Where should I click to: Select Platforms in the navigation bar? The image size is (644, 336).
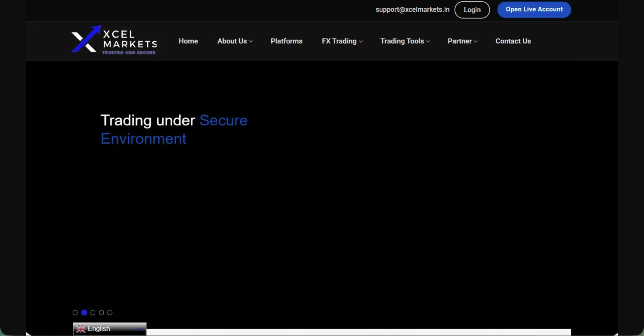click(x=286, y=41)
